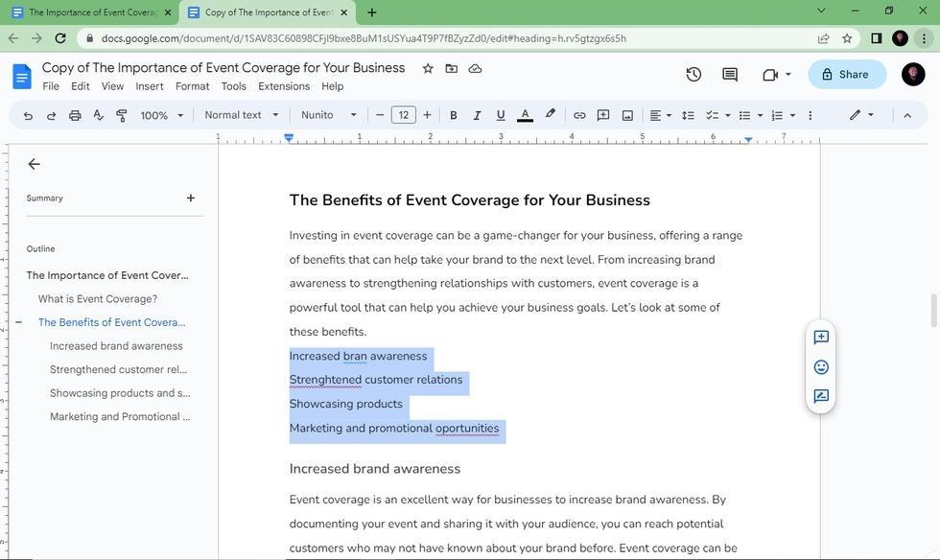Image resolution: width=940 pixels, height=560 pixels.
Task: Bookmark this page with star icon
Action: 846,38
